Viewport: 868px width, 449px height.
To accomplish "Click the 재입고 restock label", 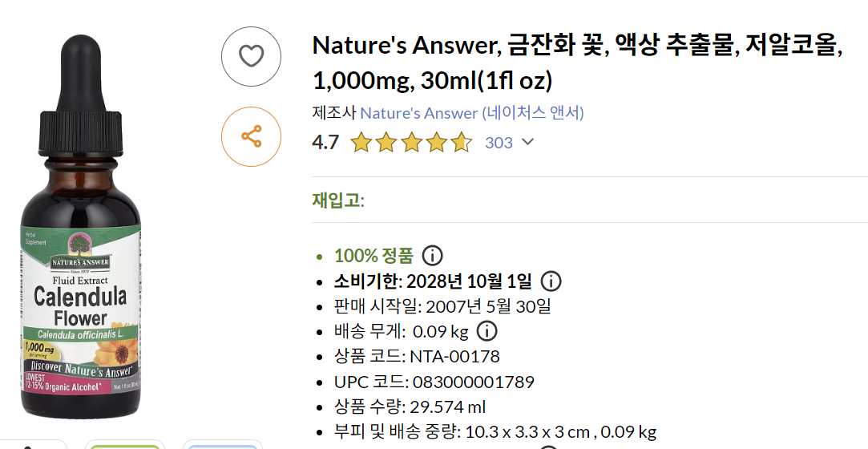I will point(338,200).
